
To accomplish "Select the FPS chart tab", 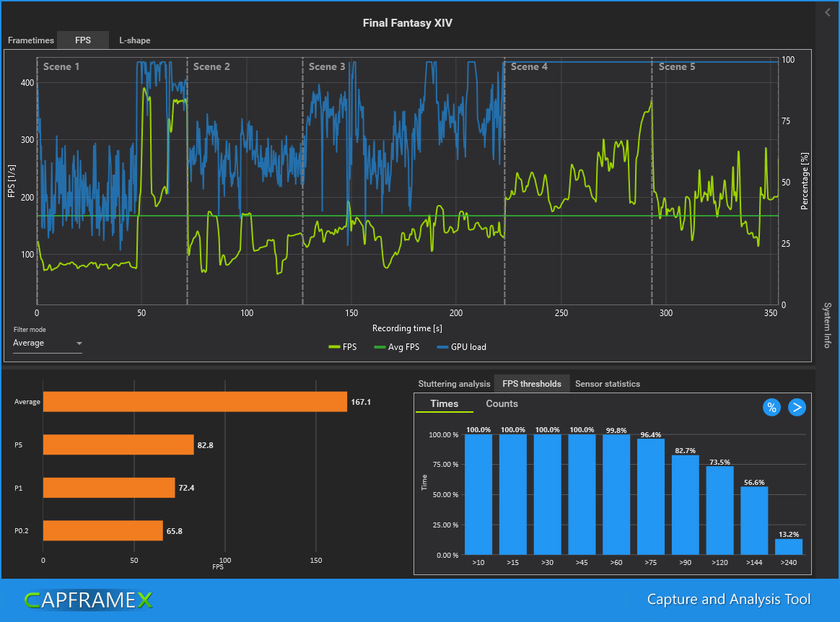I will [83, 40].
